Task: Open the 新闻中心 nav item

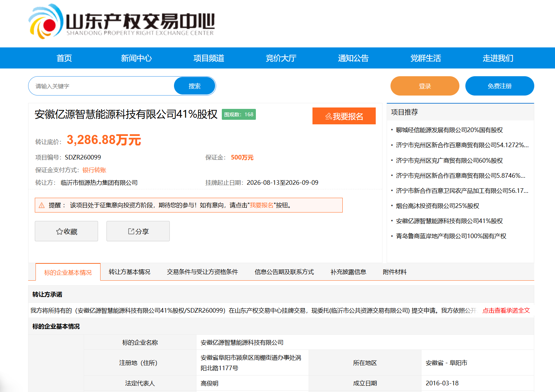Action: pos(136,58)
